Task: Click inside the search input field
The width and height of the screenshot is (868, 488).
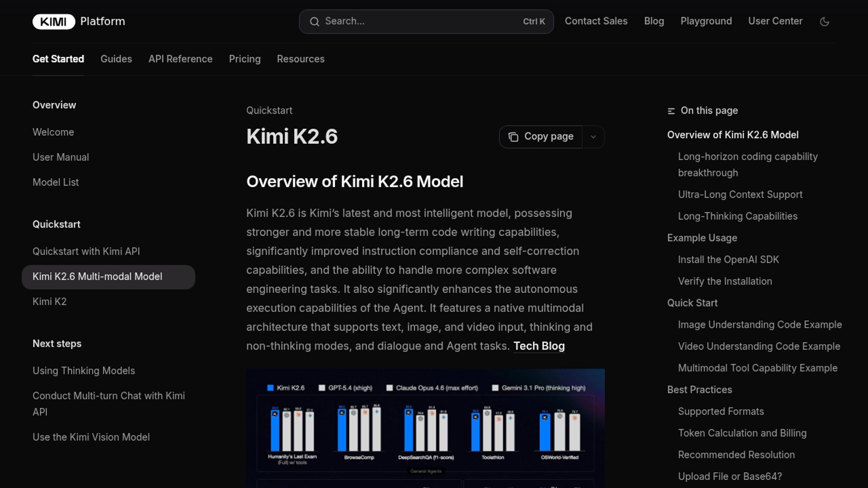Action: click(x=407, y=21)
